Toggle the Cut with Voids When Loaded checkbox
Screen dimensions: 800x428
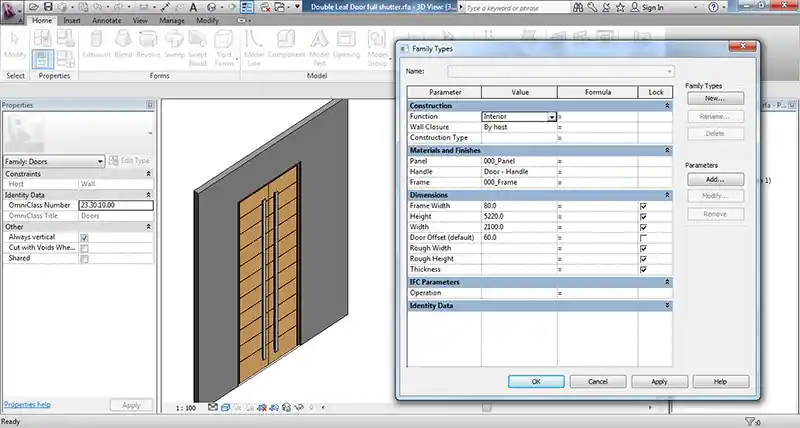click(x=85, y=248)
